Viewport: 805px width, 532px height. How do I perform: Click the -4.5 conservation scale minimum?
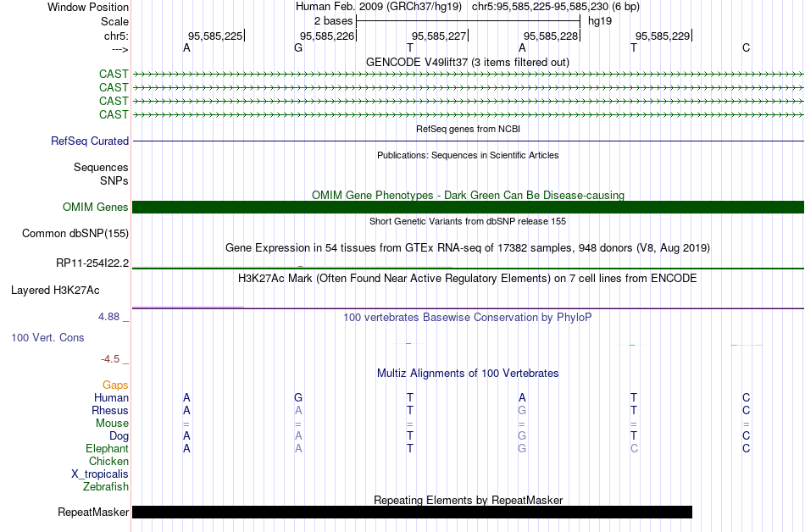110,359
